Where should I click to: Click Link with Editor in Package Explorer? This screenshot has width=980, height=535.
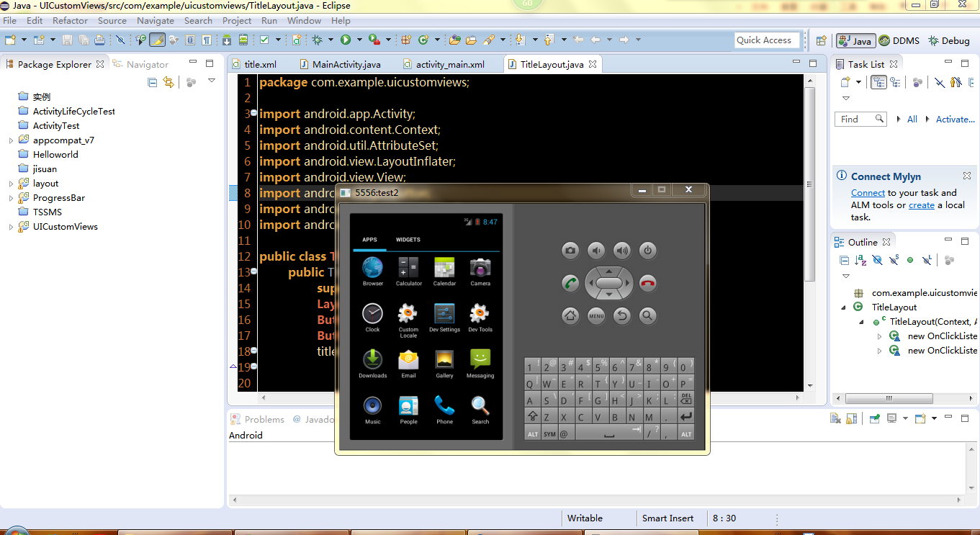click(168, 82)
